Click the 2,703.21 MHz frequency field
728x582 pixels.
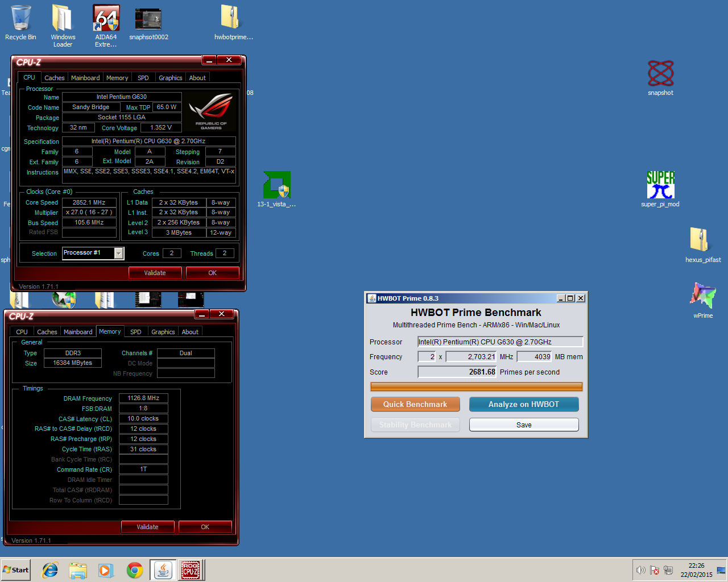pos(471,356)
